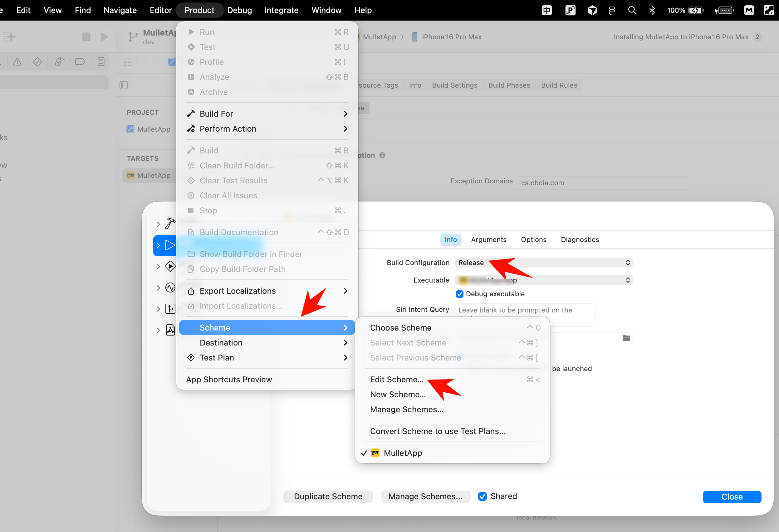The width and height of the screenshot is (779, 532).
Task: Open the Destination submenu
Action: 267,343
